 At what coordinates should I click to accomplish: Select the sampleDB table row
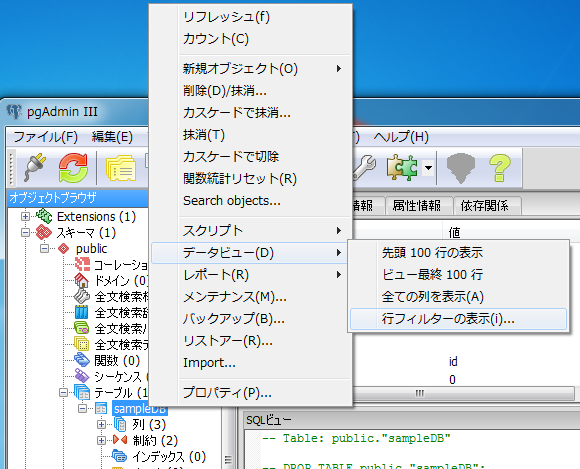(140, 409)
